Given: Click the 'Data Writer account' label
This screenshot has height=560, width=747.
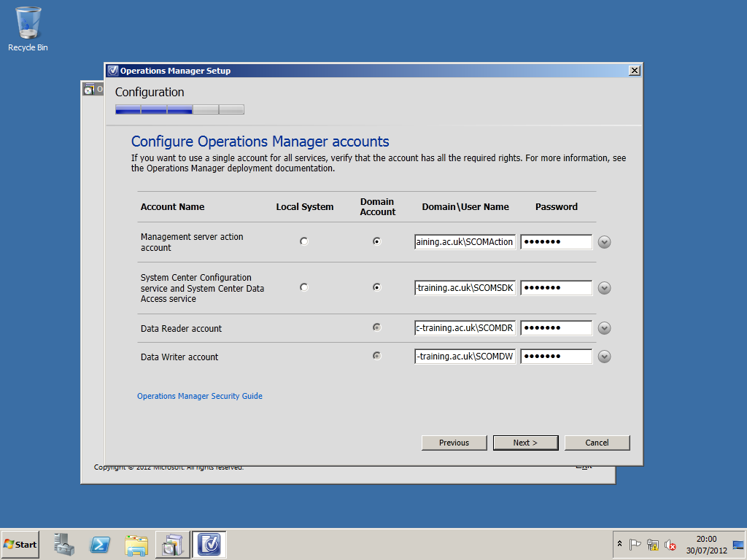Looking at the screenshot, I should point(179,357).
